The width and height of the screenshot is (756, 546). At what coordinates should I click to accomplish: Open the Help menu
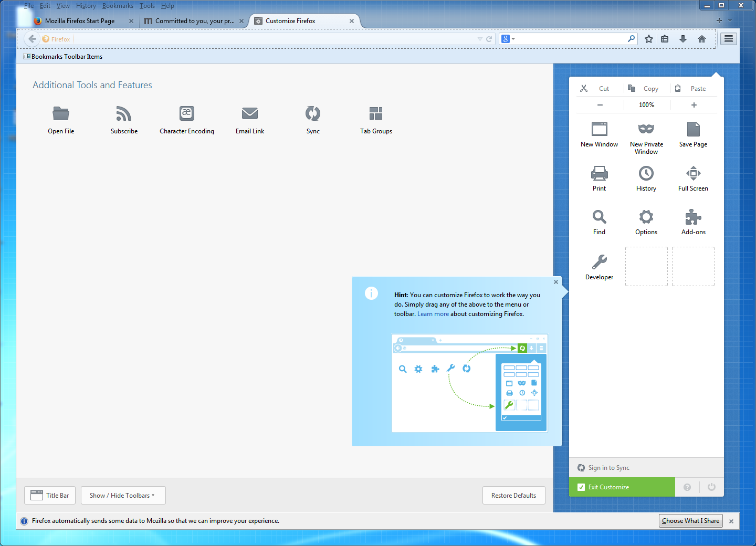click(x=167, y=6)
